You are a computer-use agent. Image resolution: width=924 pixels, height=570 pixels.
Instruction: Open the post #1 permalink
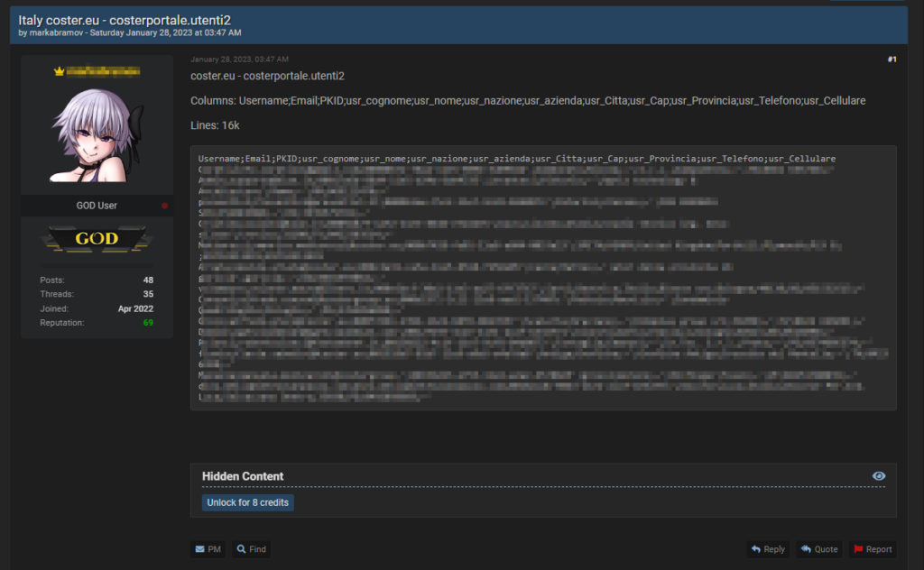pos(892,60)
